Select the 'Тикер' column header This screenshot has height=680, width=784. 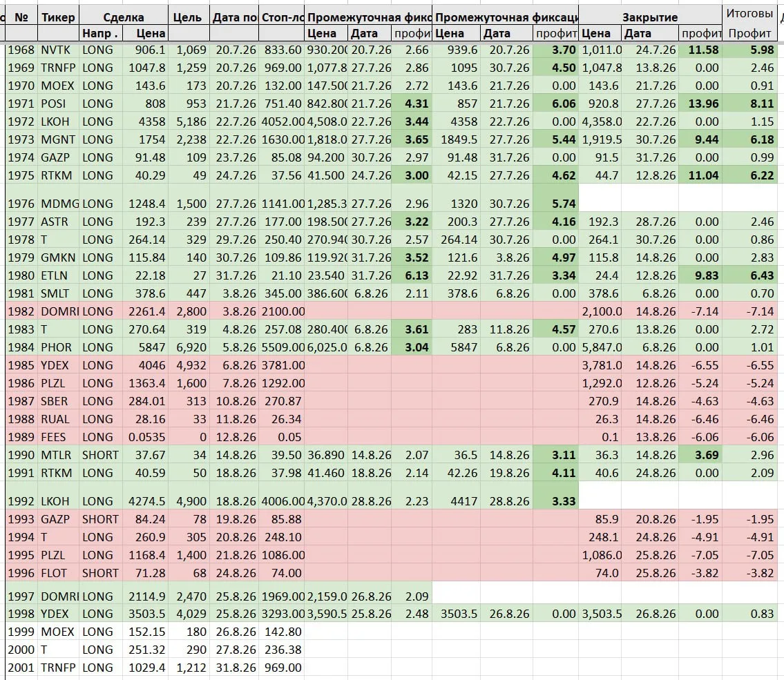point(58,17)
